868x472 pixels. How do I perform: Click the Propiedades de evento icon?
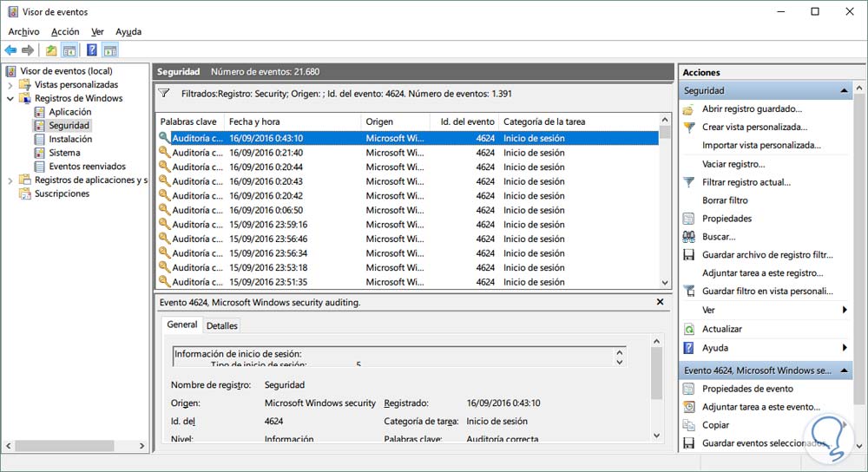point(688,389)
